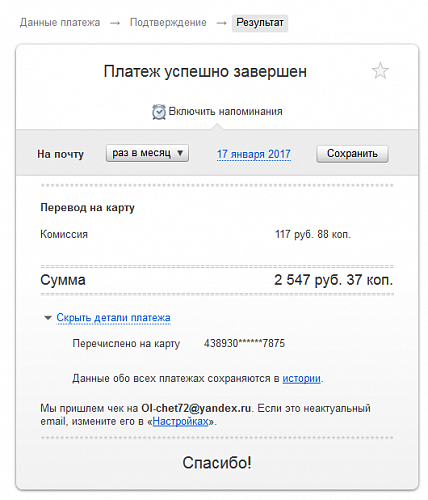Open the «раз в месяц» frequency dropdown
The image size is (428, 500).
[x=147, y=153]
